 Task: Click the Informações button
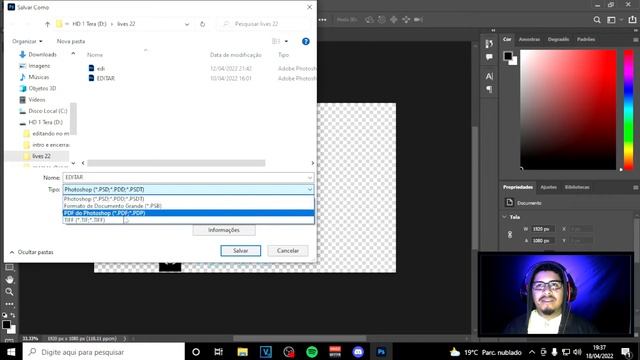(x=224, y=230)
